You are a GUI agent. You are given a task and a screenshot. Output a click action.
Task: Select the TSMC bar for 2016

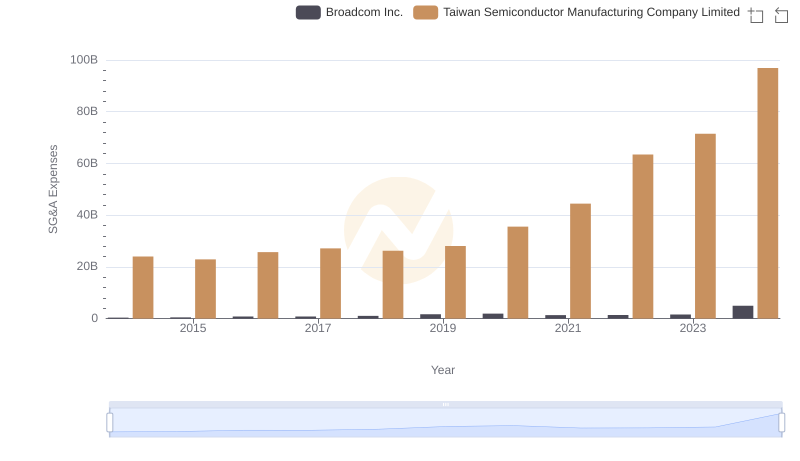(x=268, y=286)
